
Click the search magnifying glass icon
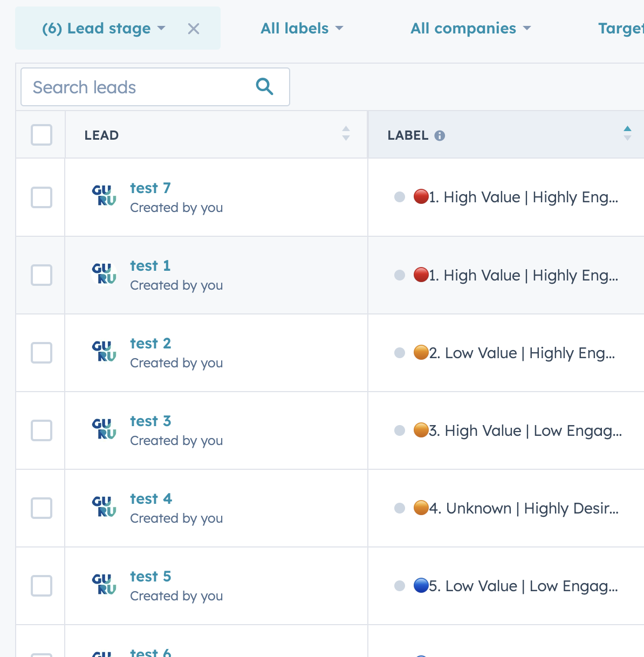(x=264, y=86)
